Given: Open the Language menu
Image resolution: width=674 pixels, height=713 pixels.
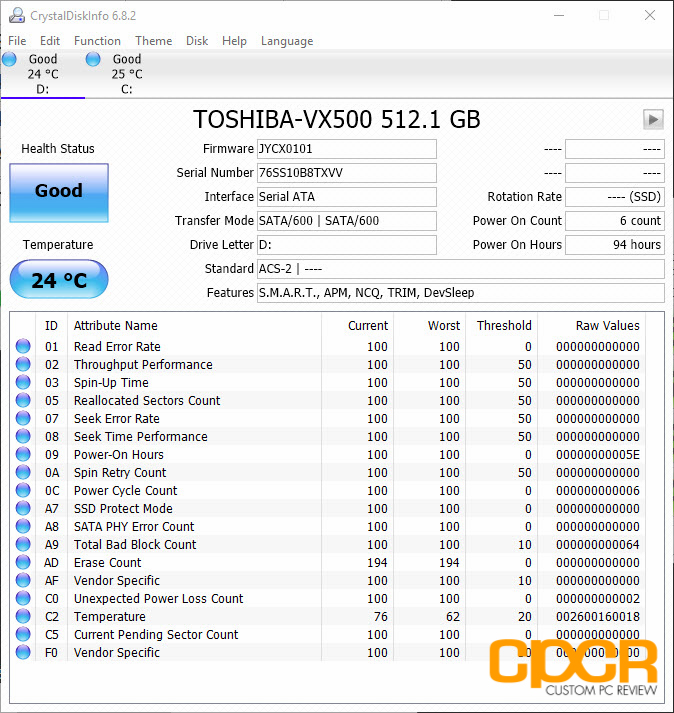Looking at the screenshot, I should pyautogui.click(x=287, y=41).
